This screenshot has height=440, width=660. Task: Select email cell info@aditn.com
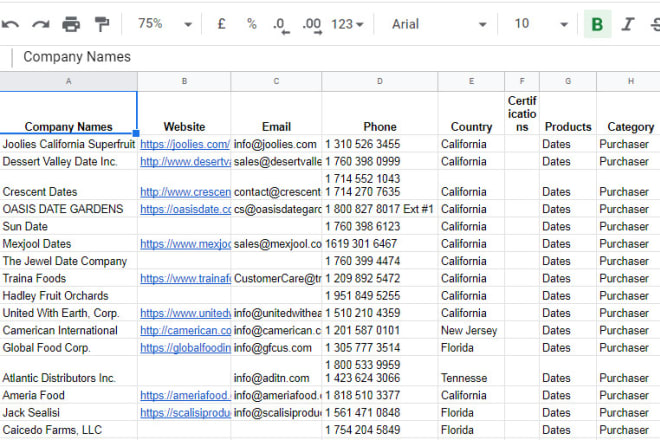point(276,371)
